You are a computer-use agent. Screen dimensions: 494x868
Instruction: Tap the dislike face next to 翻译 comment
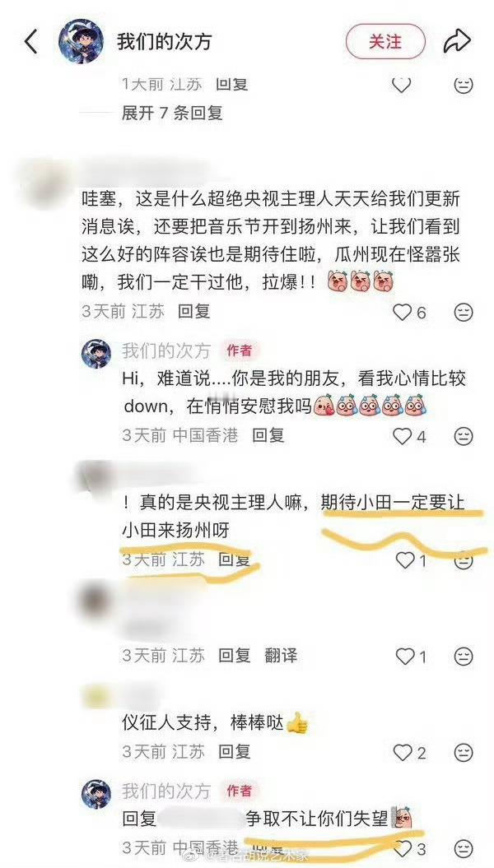(x=464, y=657)
